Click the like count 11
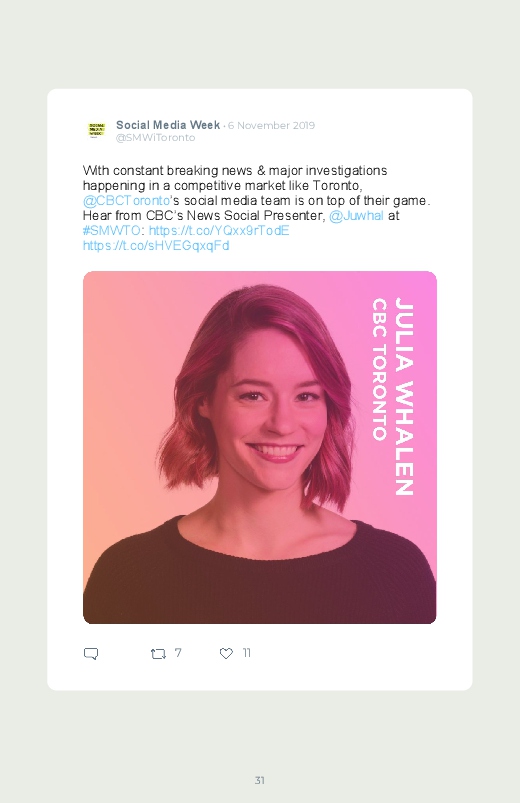The image size is (520, 803). [x=246, y=653]
